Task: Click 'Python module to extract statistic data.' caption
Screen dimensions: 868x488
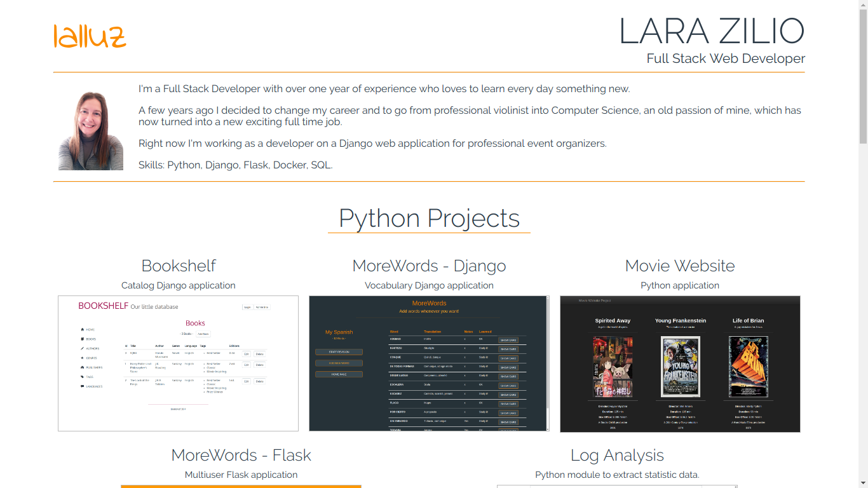Action: point(617,475)
